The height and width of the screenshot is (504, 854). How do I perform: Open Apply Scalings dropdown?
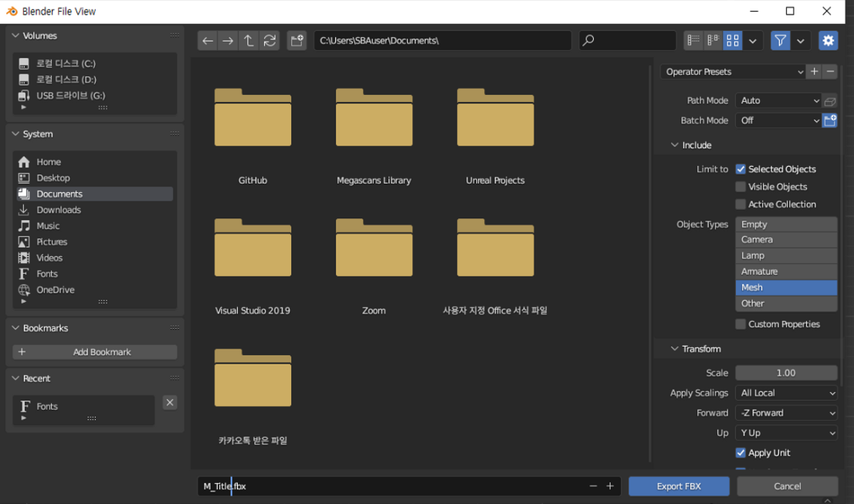787,393
